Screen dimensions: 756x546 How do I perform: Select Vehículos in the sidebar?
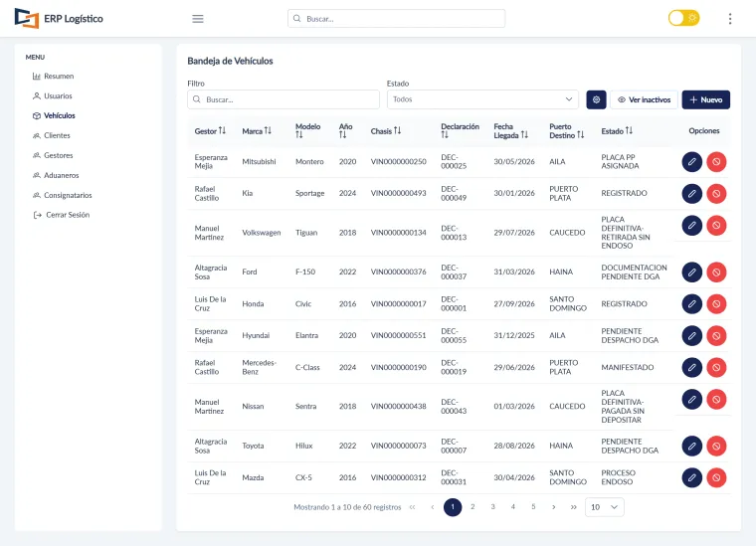coord(54,115)
